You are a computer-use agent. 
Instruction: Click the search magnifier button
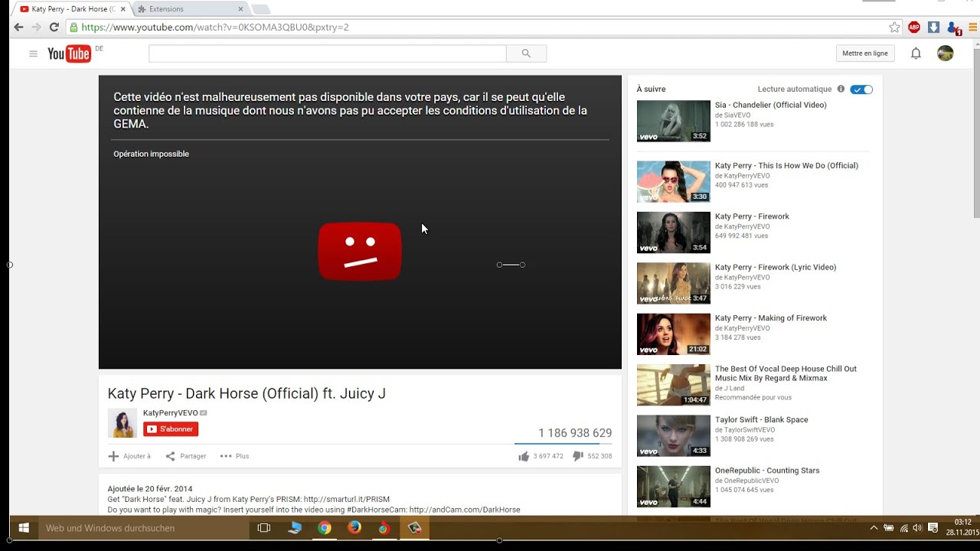pyautogui.click(x=526, y=54)
